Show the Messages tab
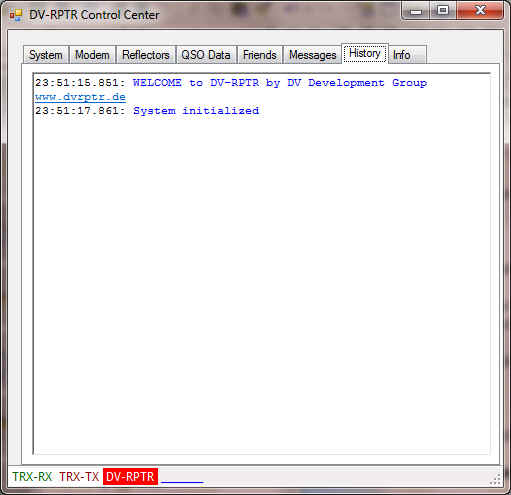Image resolution: width=511 pixels, height=495 pixels. [x=312, y=55]
